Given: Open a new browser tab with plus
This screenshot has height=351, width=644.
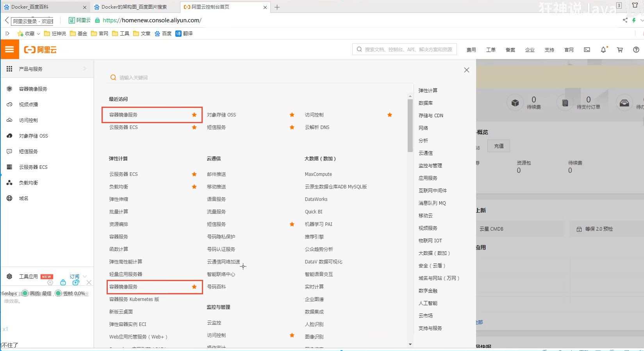Looking at the screenshot, I should 277,7.
